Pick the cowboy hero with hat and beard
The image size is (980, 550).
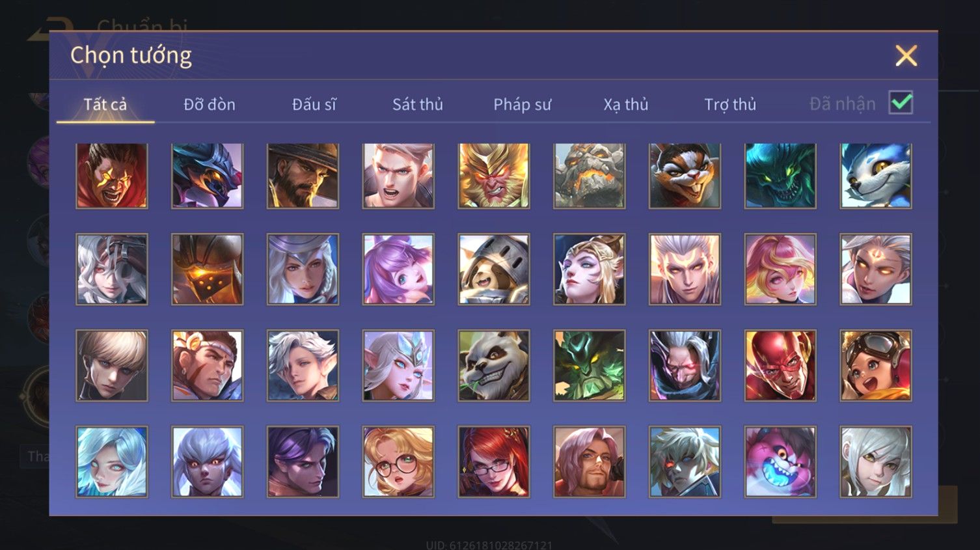click(303, 176)
